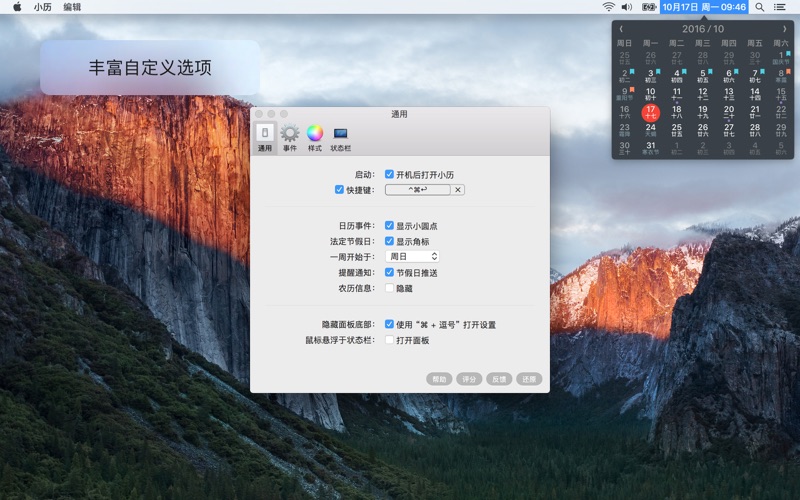Switch to the 事件 gear tab
Viewport: 800px width, 500px height.
click(290, 138)
